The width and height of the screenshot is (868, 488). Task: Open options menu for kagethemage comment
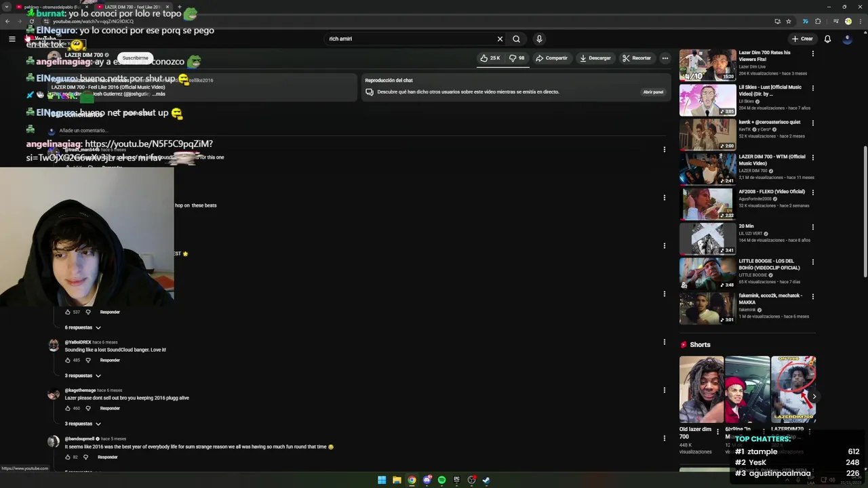click(664, 390)
